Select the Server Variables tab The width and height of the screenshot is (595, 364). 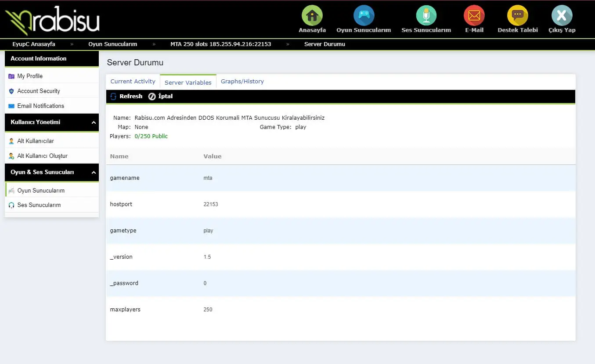[188, 82]
